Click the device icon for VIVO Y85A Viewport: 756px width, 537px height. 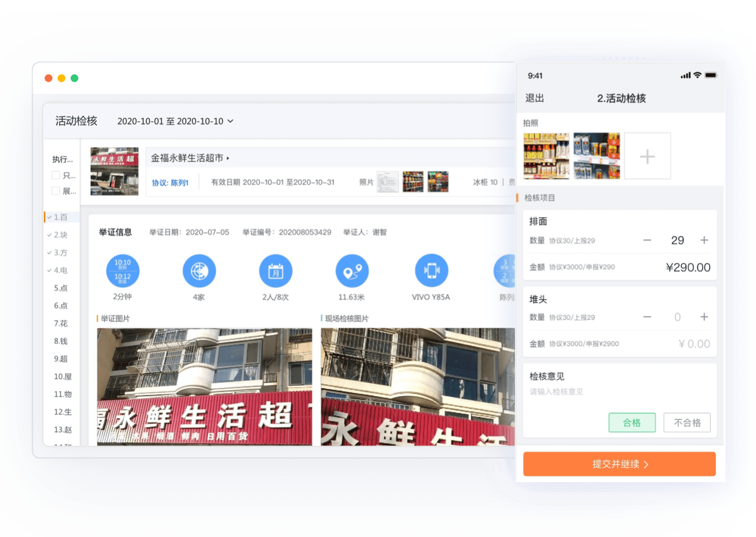point(432,270)
